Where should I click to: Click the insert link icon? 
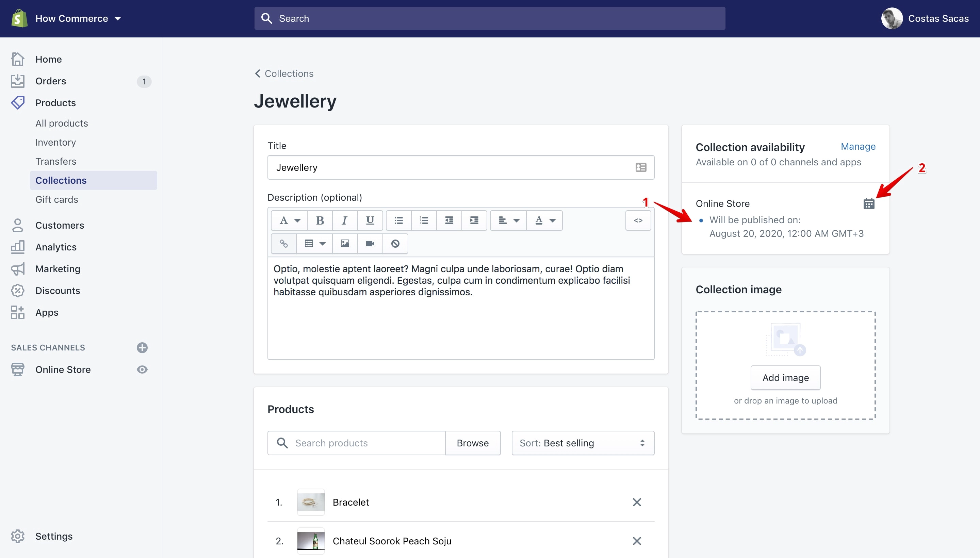pyautogui.click(x=283, y=243)
